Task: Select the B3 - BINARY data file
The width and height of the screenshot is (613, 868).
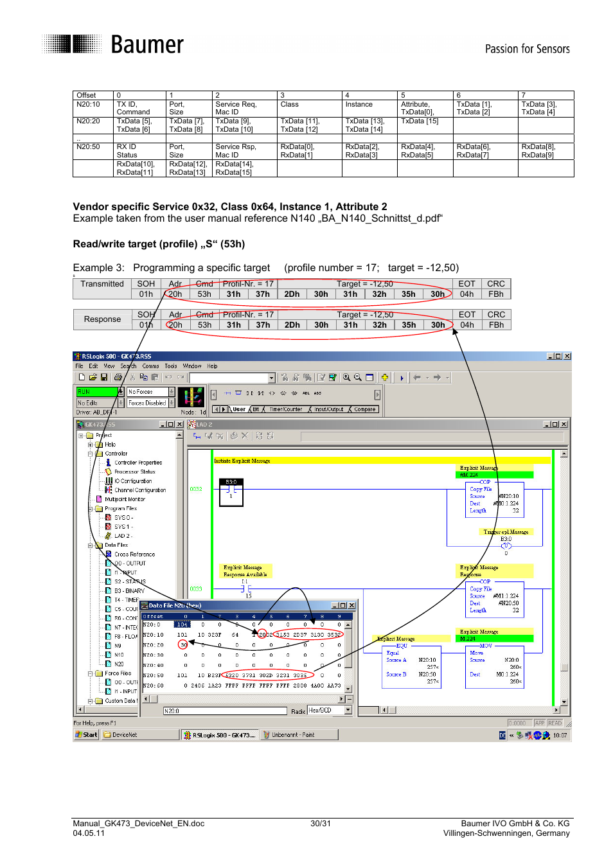Action: 129,590
